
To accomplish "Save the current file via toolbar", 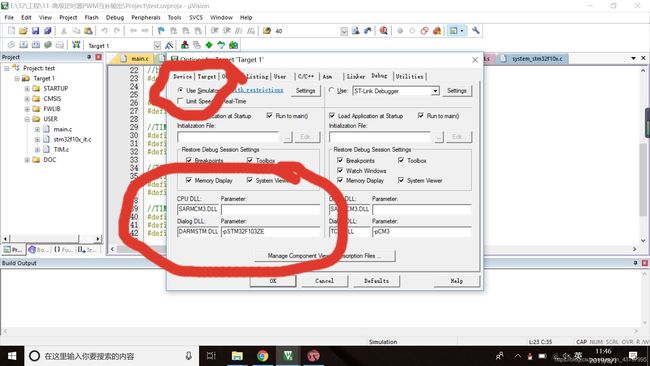I will 35,31.
